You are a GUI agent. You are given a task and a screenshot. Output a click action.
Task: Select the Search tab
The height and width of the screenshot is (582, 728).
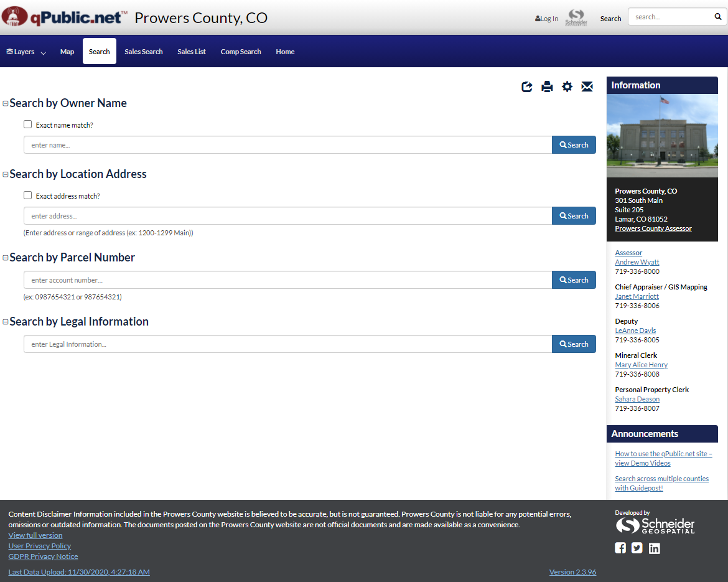coord(100,52)
